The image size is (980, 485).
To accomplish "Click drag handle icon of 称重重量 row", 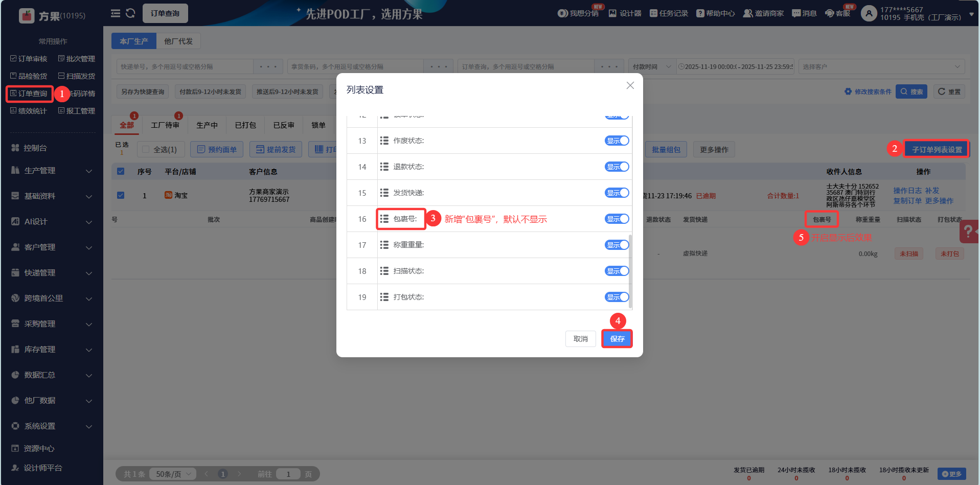I will (384, 245).
